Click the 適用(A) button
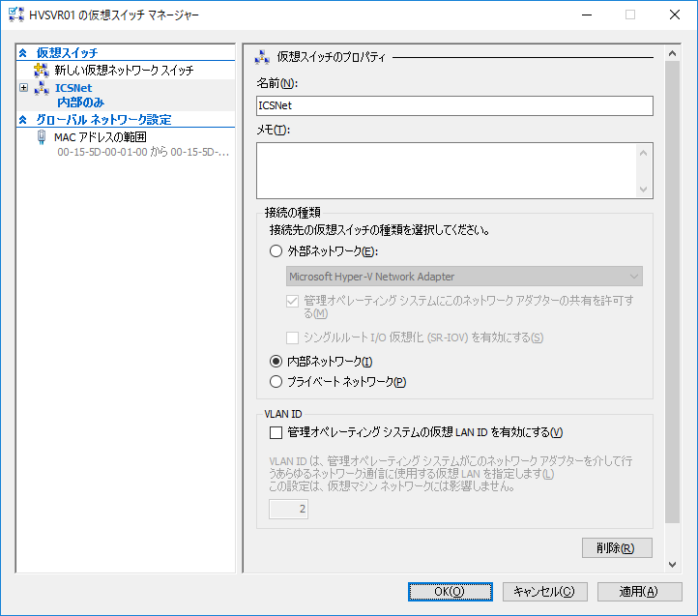 coord(640,592)
